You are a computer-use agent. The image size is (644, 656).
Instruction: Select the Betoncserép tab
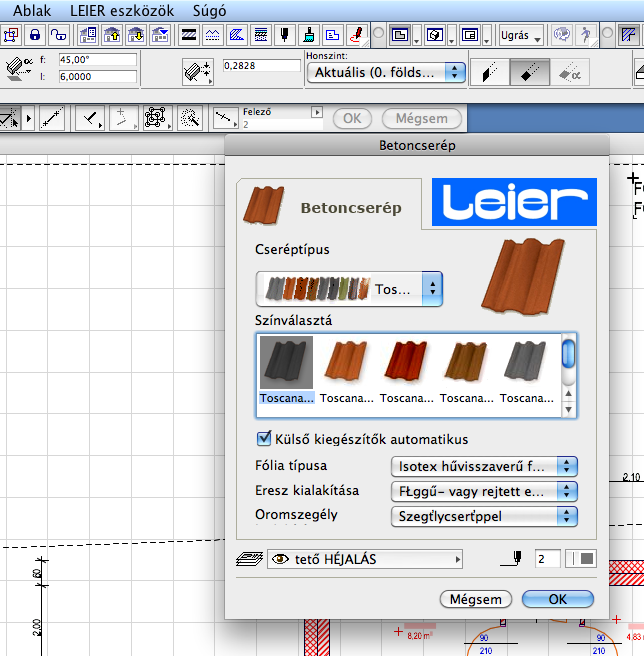329,206
